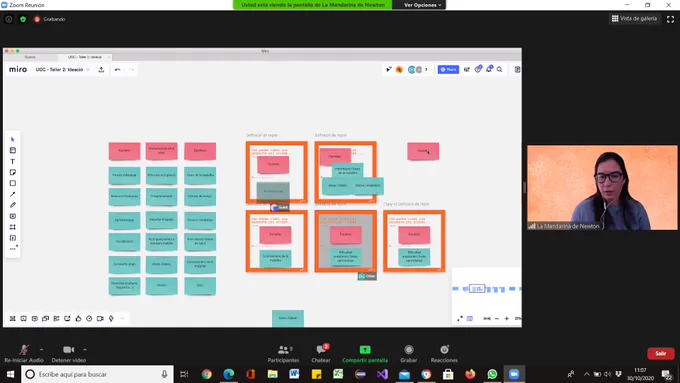Toggle the Grabar recording button

click(x=409, y=353)
